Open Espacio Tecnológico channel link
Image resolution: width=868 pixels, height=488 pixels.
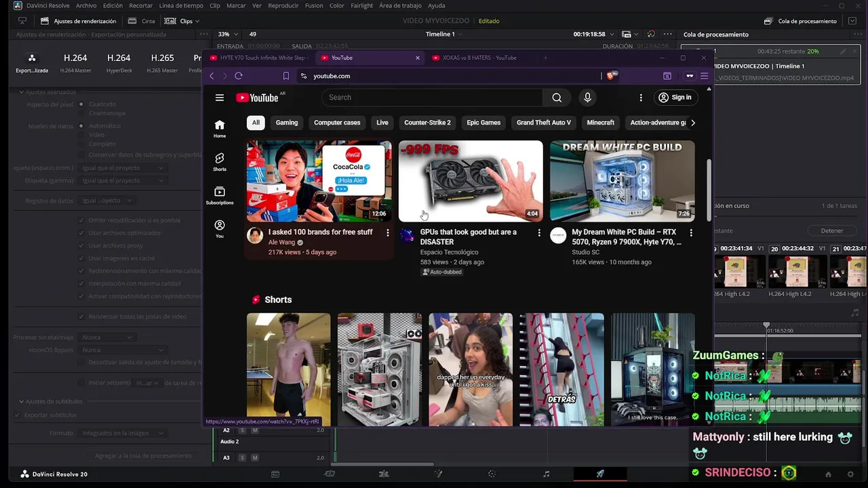tap(449, 252)
